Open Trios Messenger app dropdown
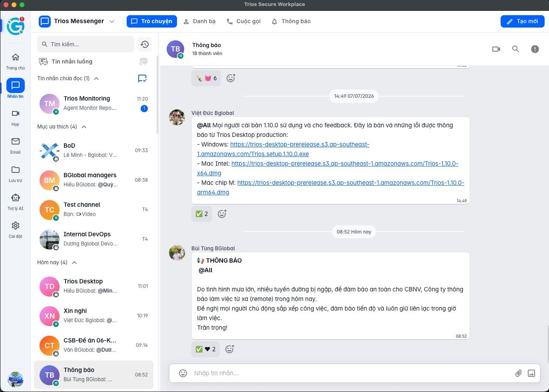Image resolution: width=549 pixels, height=392 pixels. click(x=112, y=22)
